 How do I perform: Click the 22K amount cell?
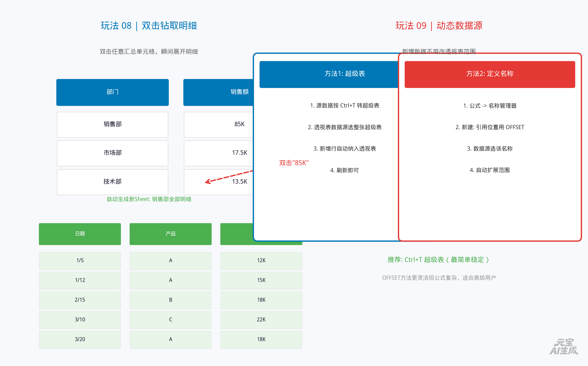click(261, 320)
